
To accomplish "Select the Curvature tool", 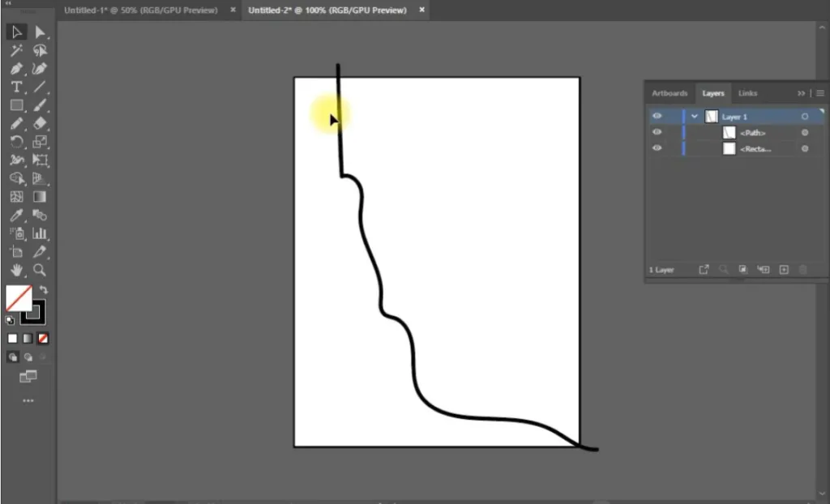I will tap(40, 68).
